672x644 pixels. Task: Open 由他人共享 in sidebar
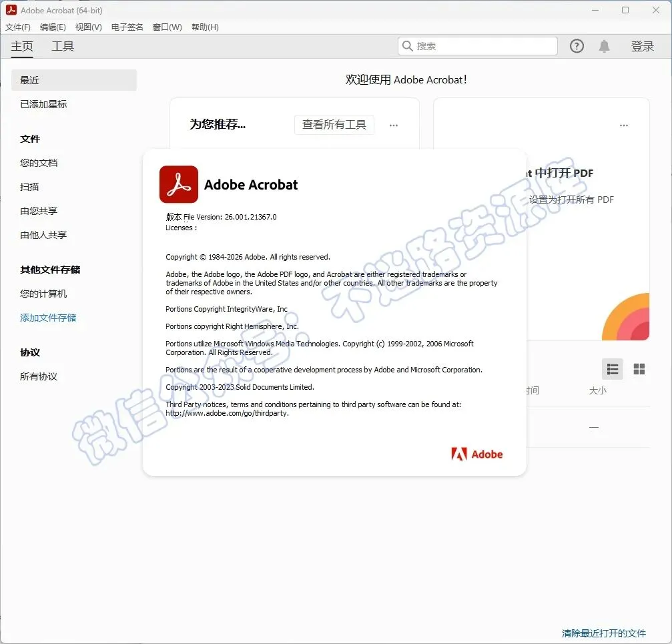pyautogui.click(x=43, y=235)
